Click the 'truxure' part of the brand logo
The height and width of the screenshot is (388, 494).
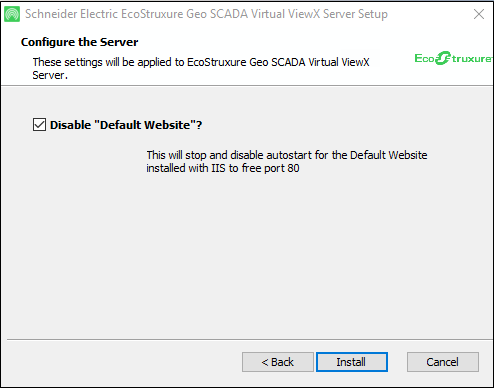(x=471, y=59)
